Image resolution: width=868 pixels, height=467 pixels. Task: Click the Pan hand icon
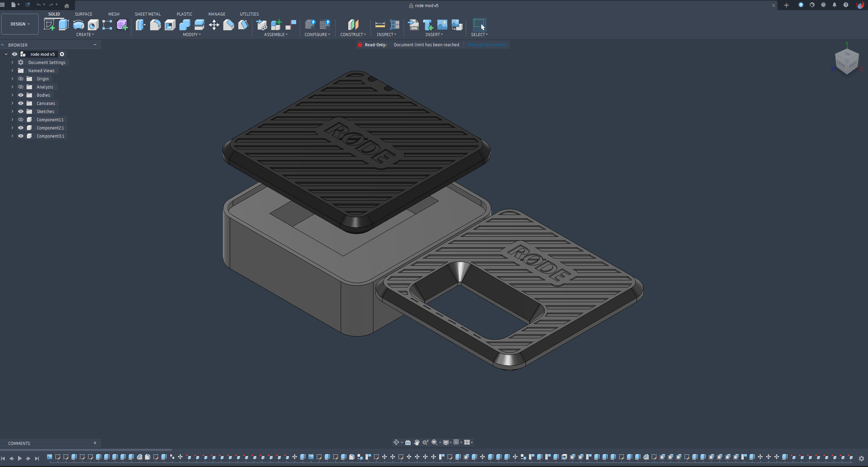coord(417,442)
